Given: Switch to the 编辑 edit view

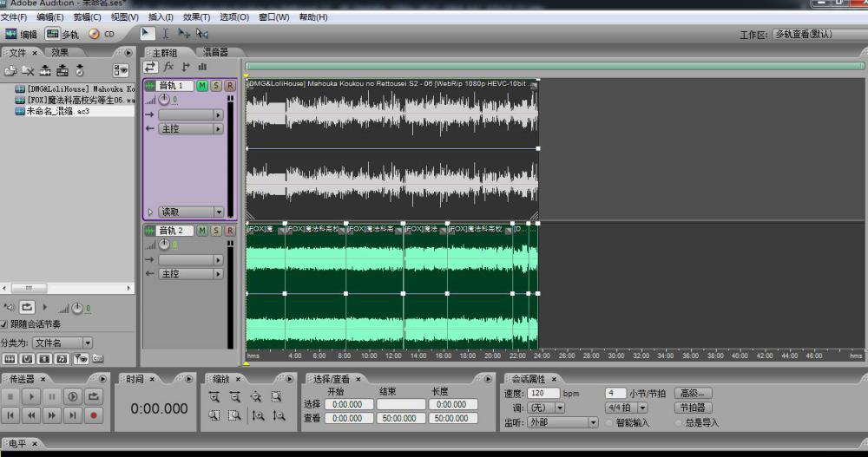Looking at the screenshot, I should (x=21, y=35).
